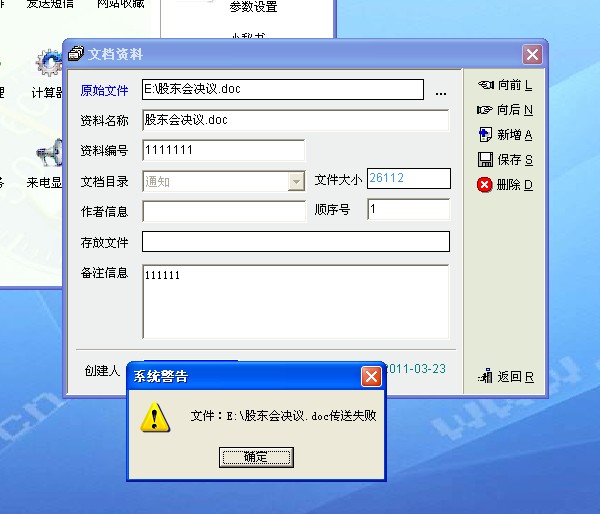Click the 资料编号 input field
600x514 pixels.
click(x=223, y=150)
